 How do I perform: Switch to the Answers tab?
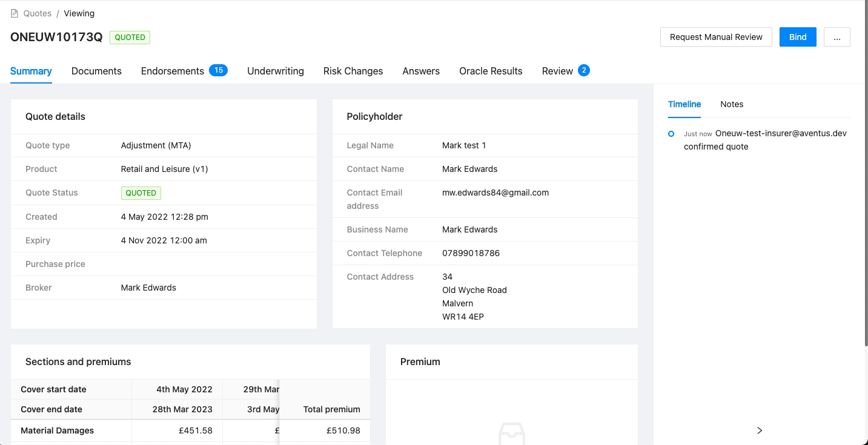click(x=421, y=71)
